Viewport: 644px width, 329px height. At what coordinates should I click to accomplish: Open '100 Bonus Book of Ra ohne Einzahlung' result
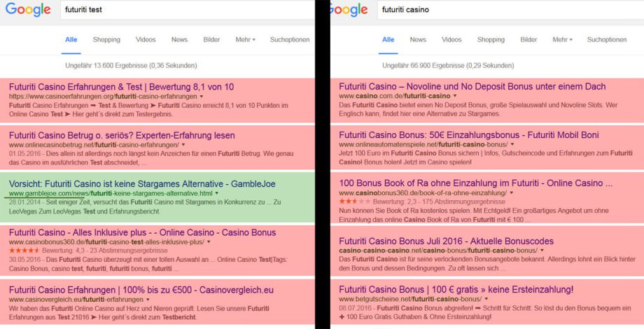(475, 183)
